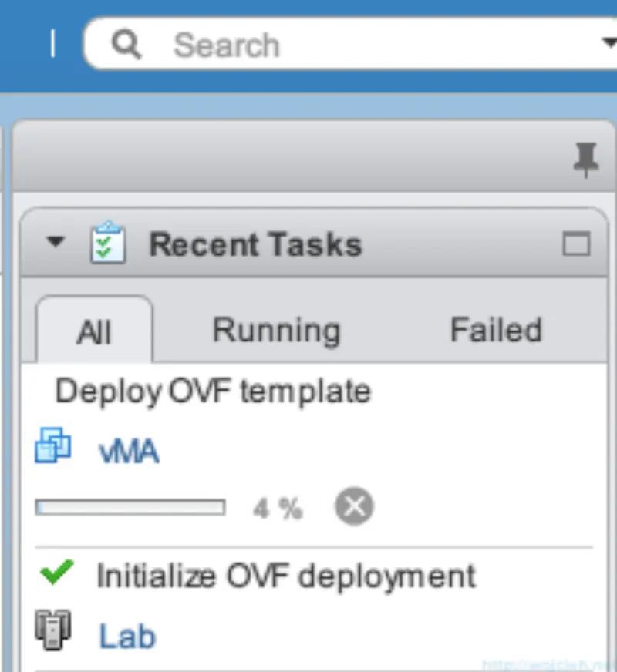Toggle pinning of the tasks pane
This screenshot has height=672, width=617.
588,158
